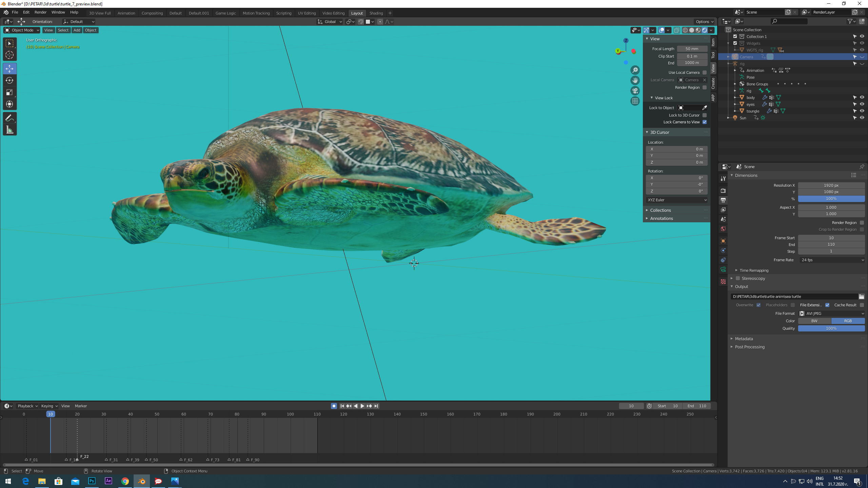Switch to the Shading workspace tab
The width and height of the screenshot is (868, 488).
(x=376, y=13)
